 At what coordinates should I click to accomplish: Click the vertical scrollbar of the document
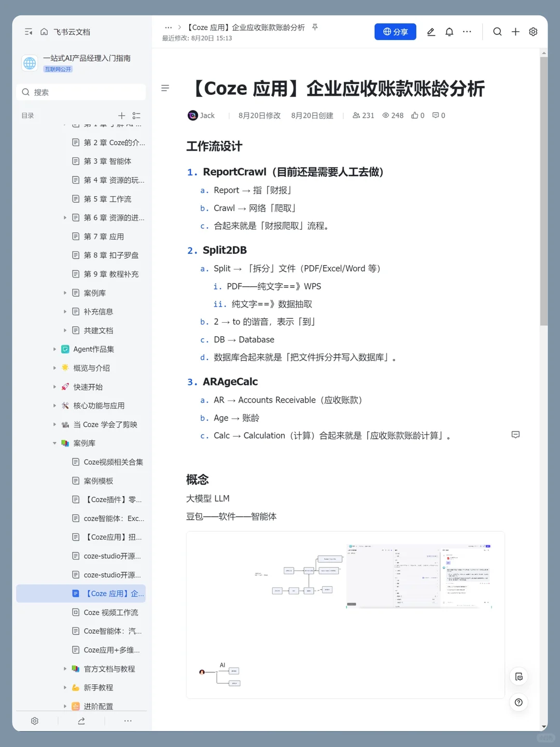[x=544, y=191]
